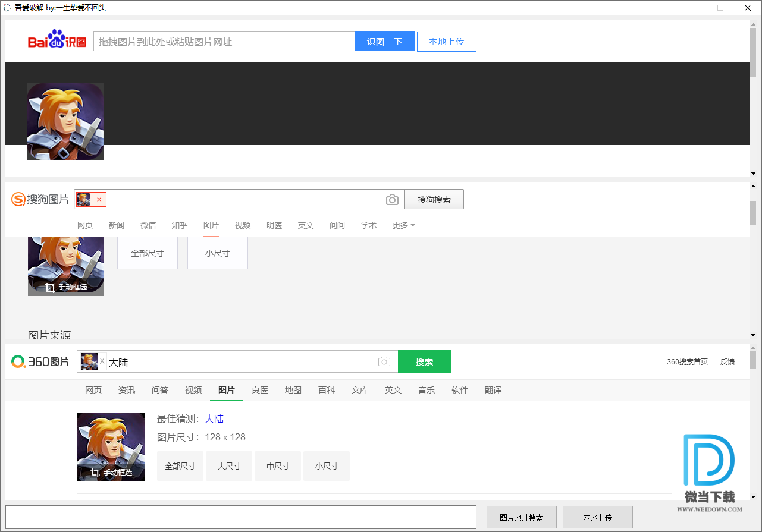
Task: Open the 反馈 link
Action: 727,361
